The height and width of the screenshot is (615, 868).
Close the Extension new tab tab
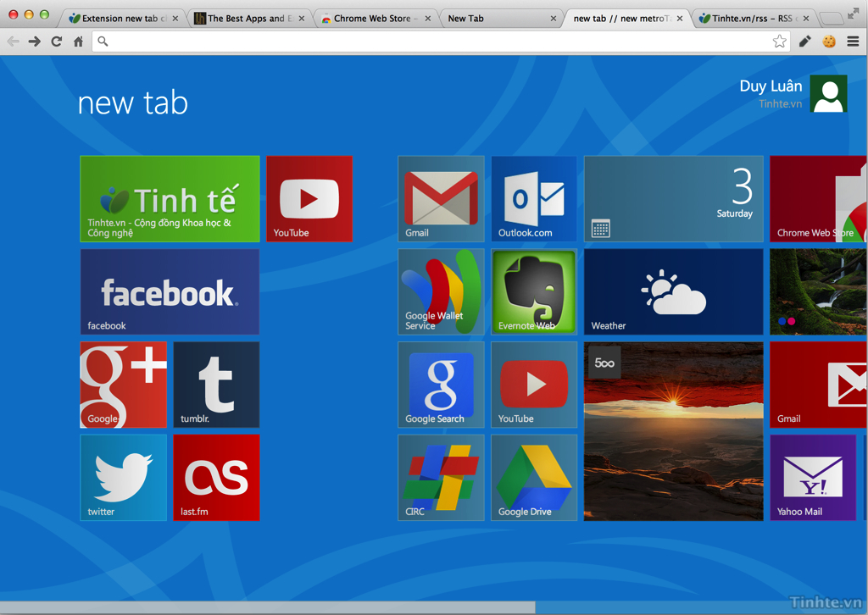tap(175, 19)
